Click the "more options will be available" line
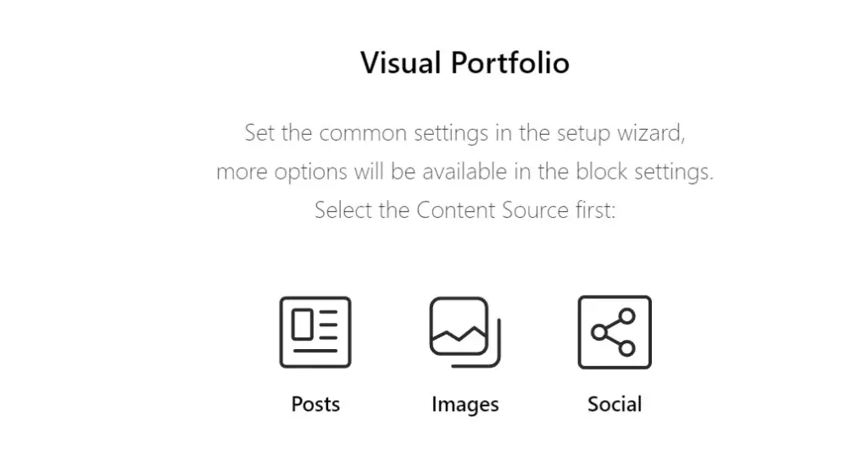868x461 pixels. (465, 171)
